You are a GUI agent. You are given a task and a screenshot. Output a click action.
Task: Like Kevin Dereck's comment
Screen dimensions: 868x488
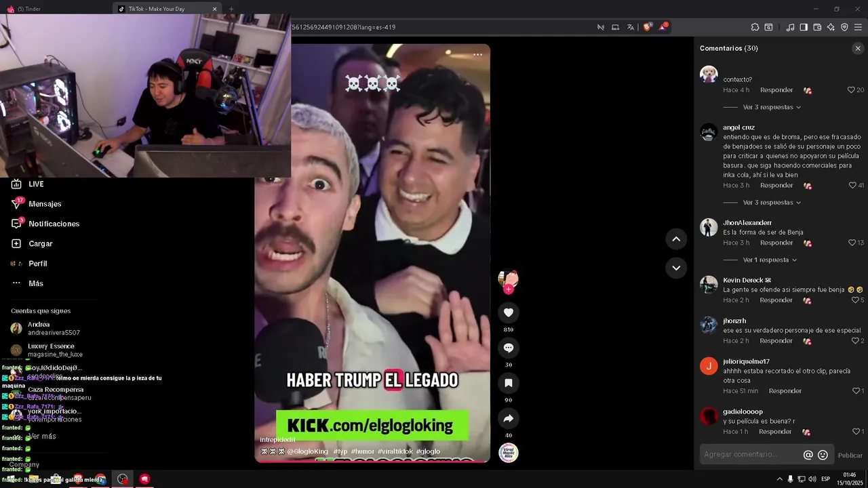click(x=854, y=300)
